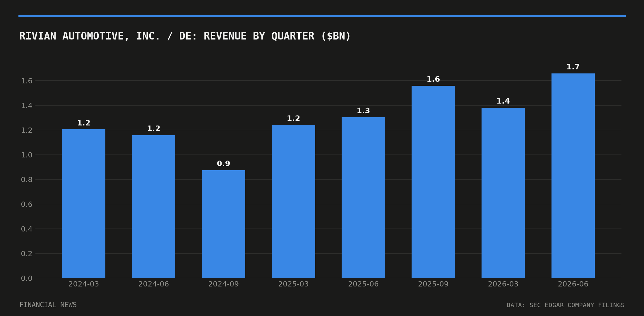Click the 0.4 y-axis tick label
The image size is (644, 316).
click(27, 229)
